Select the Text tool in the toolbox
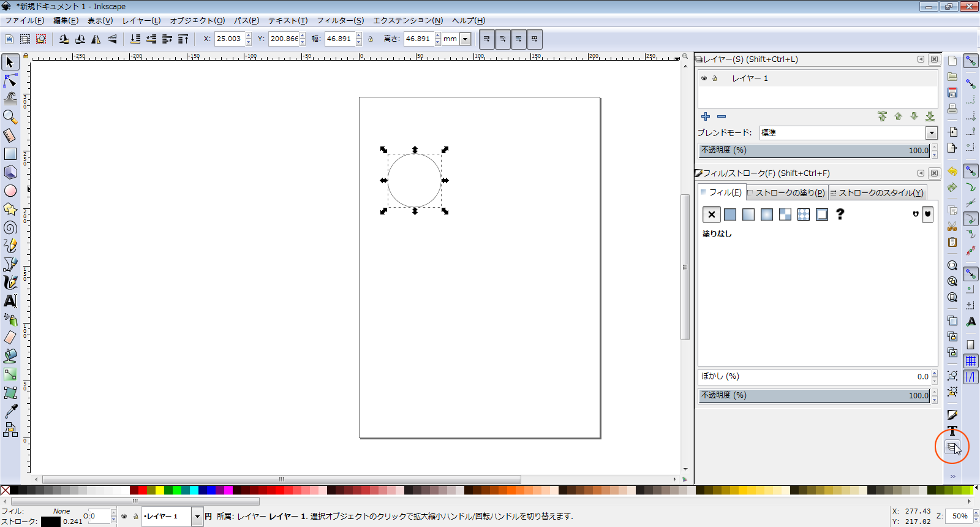The image size is (980, 527). coord(10,301)
